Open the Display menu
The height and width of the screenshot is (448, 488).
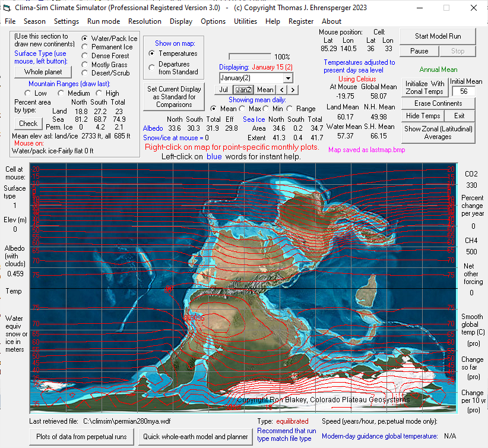[181, 21]
